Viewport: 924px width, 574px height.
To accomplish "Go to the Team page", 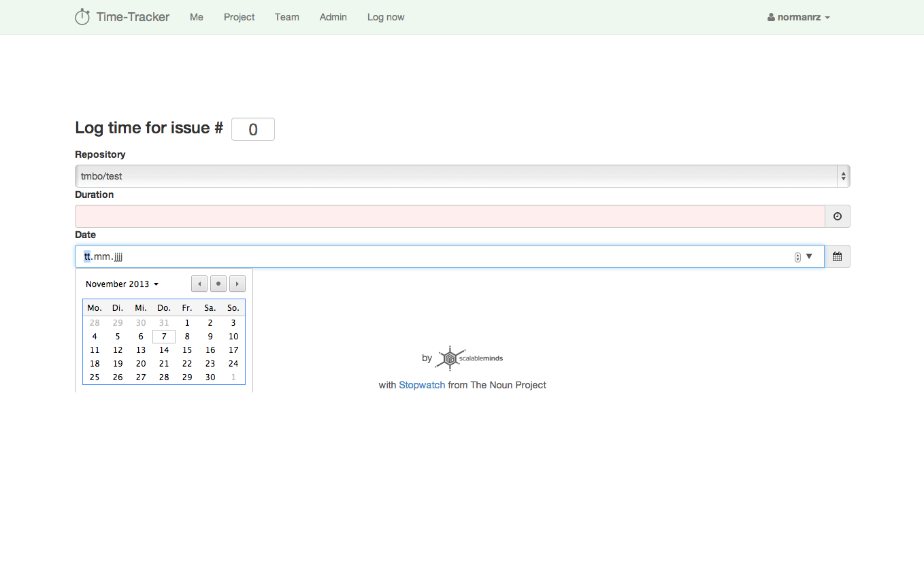I will point(287,17).
